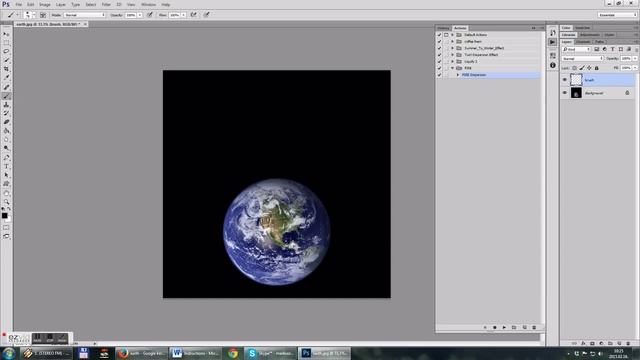Expand the Summer_To_Winter_Effect set
The width and height of the screenshot is (640, 360).
(x=452, y=48)
